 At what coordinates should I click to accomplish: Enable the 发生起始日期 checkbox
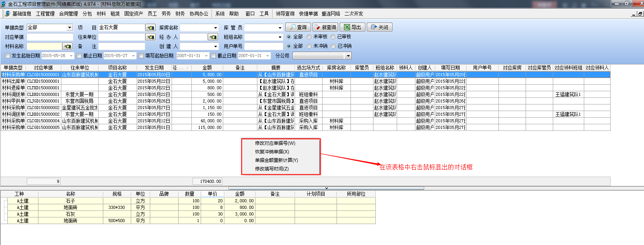point(7,56)
